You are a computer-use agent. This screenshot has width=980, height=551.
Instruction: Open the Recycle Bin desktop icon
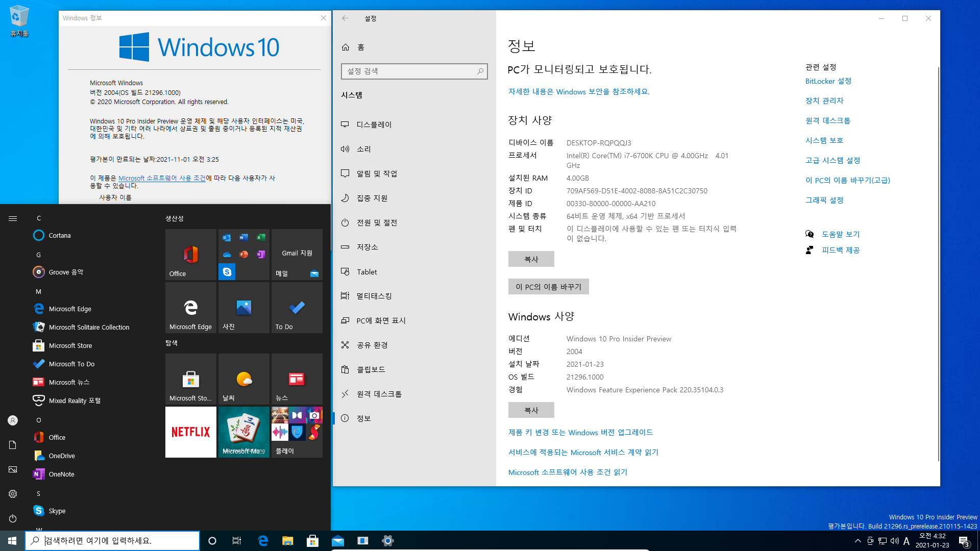tap(19, 21)
